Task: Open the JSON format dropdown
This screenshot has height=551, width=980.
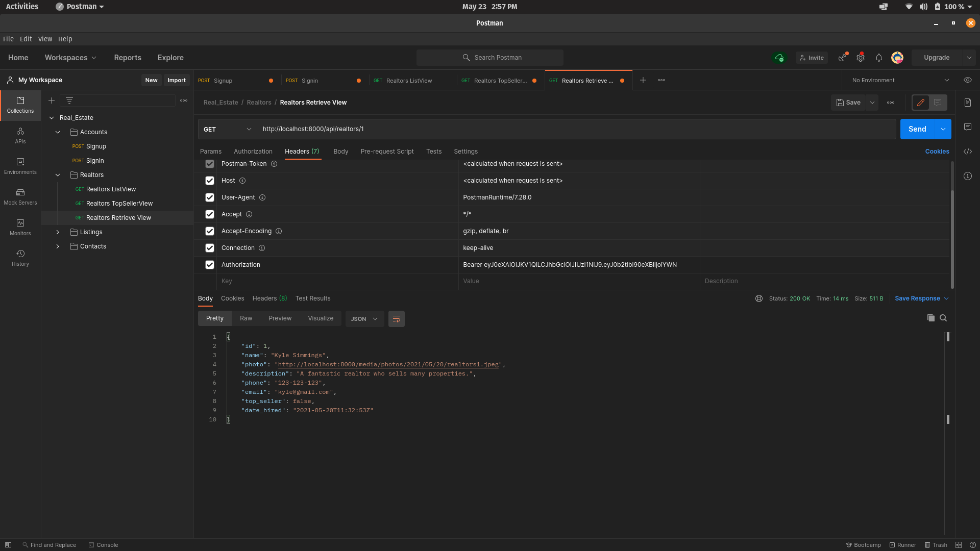Action: pyautogui.click(x=364, y=319)
